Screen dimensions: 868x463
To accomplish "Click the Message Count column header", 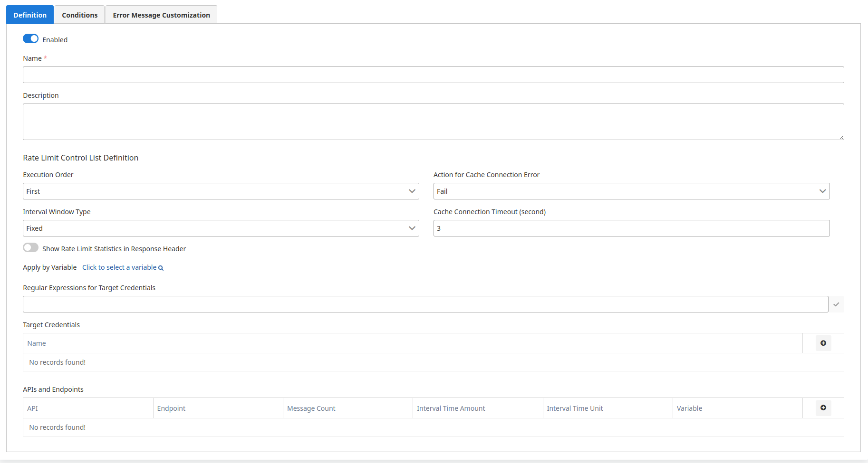I will coord(311,408).
